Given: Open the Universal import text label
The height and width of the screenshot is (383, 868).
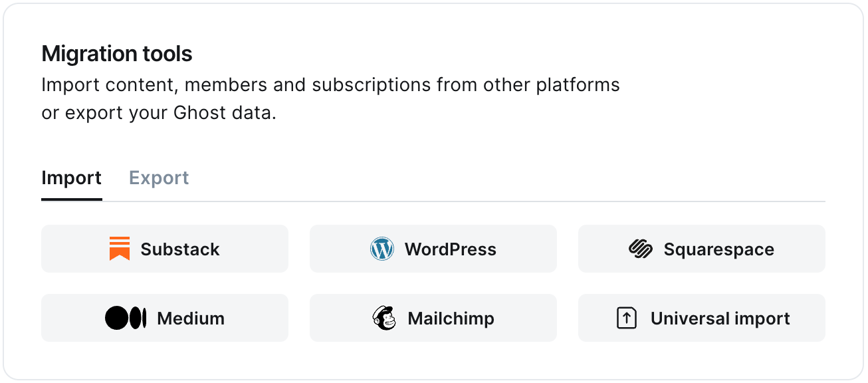Looking at the screenshot, I should [x=720, y=319].
